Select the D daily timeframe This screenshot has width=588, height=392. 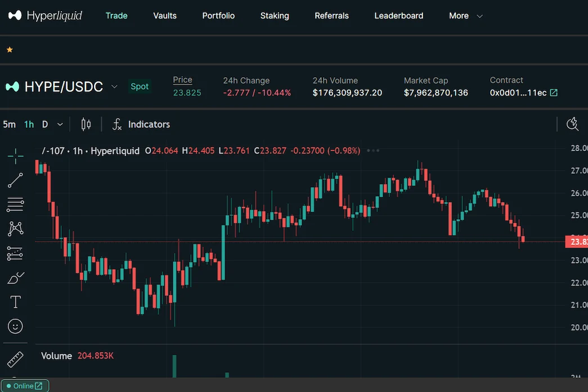coord(45,124)
